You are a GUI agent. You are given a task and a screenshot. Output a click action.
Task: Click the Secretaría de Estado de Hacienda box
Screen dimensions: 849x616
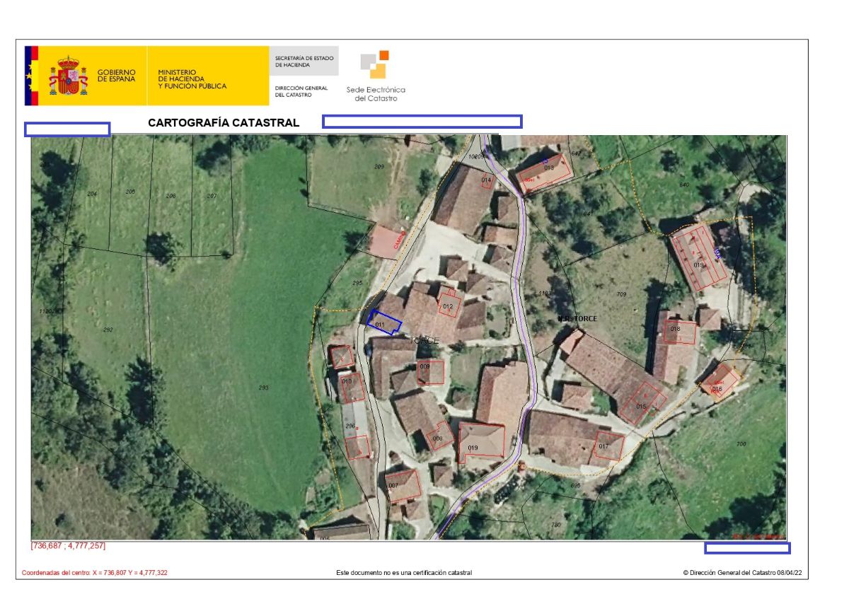[x=304, y=62]
